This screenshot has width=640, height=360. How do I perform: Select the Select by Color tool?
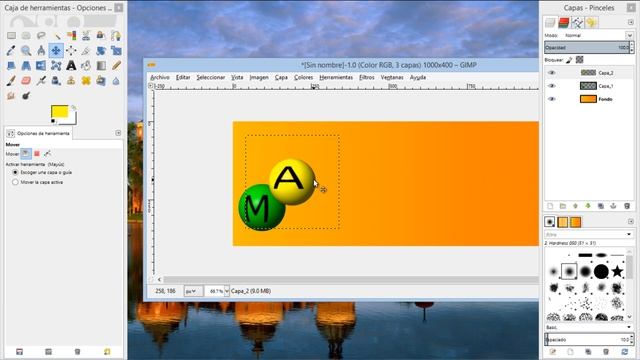pyautogui.click(x=71, y=36)
